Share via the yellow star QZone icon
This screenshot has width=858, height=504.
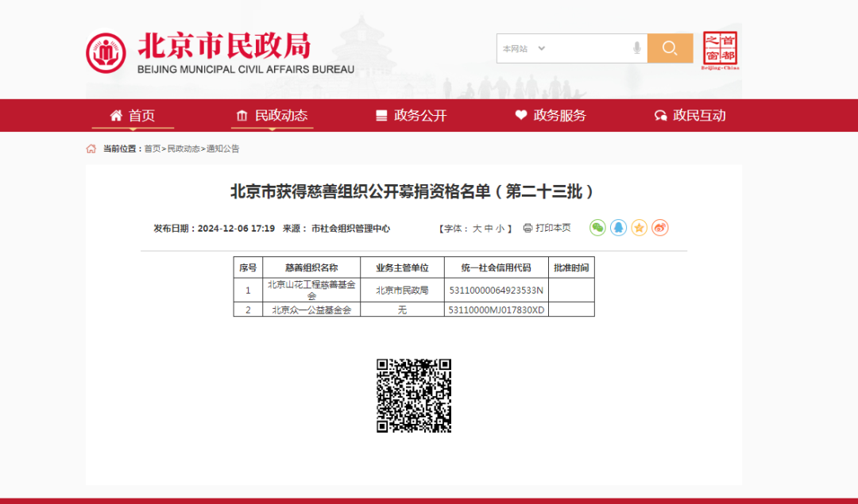point(639,228)
